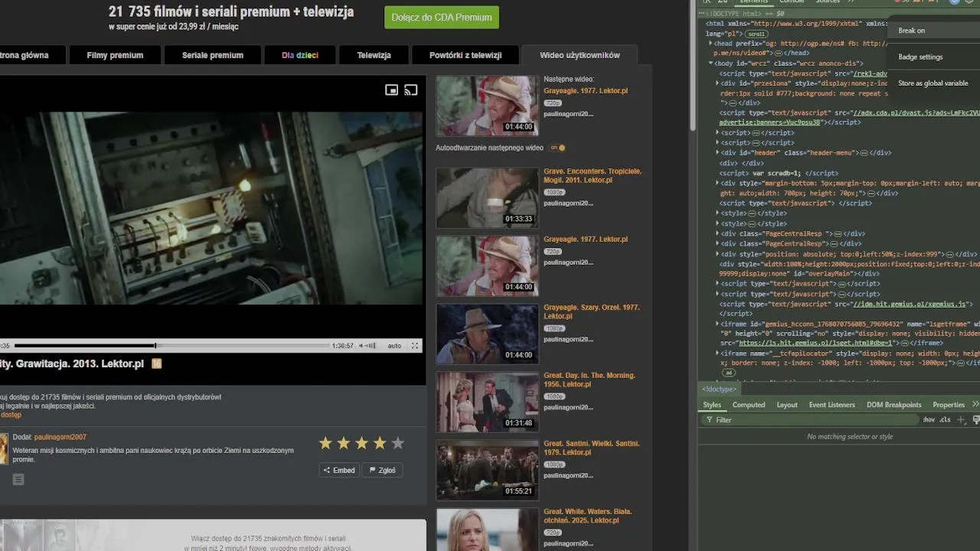
Task: Open Great White Waters 2025 video title
Action: (x=588, y=516)
